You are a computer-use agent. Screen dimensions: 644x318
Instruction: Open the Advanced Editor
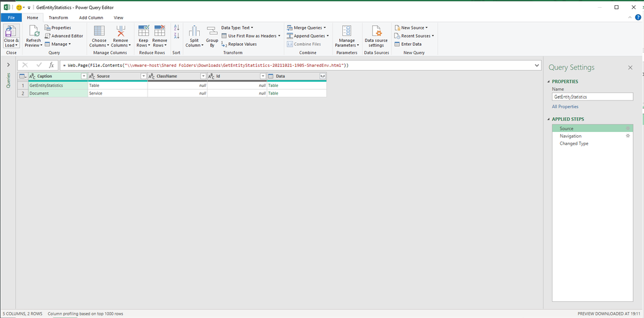point(64,35)
